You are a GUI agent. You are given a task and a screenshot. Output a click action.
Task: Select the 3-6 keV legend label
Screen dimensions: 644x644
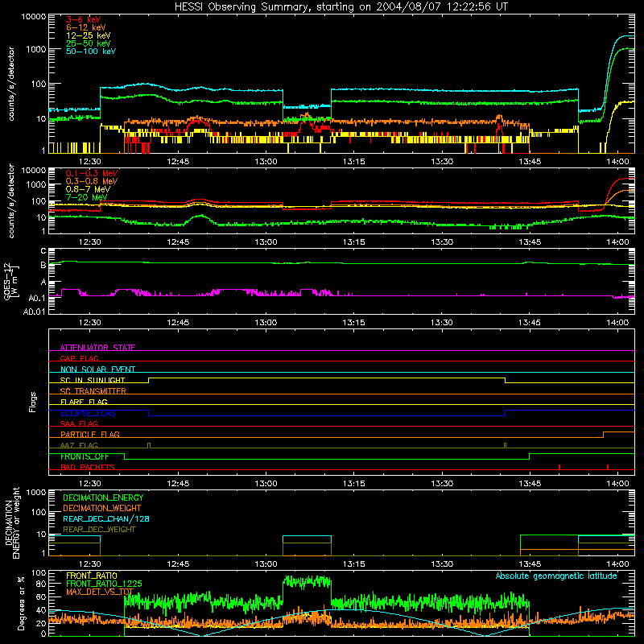pyautogui.click(x=83, y=19)
